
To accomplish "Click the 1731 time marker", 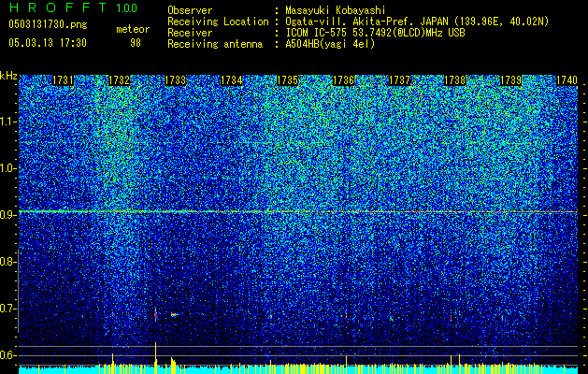I will click(x=63, y=80).
